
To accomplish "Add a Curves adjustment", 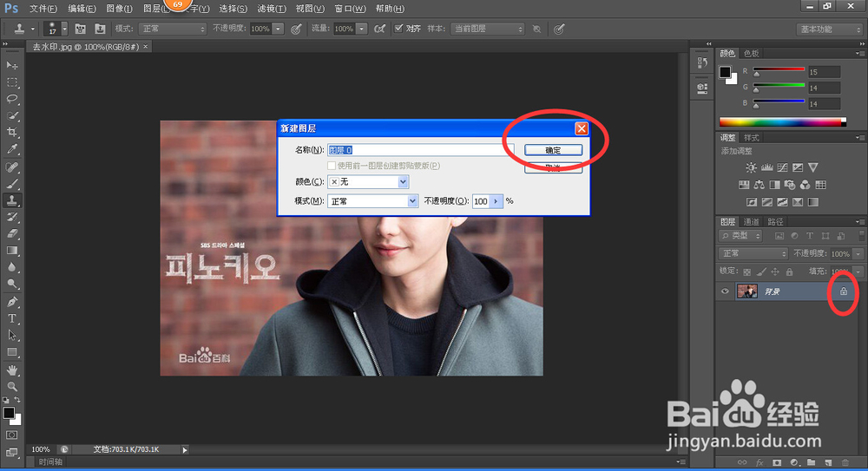I will [782, 167].
